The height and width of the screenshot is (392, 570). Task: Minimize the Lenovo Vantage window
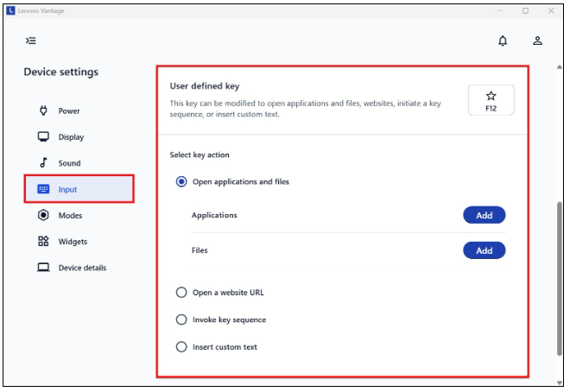pos(501,10)
